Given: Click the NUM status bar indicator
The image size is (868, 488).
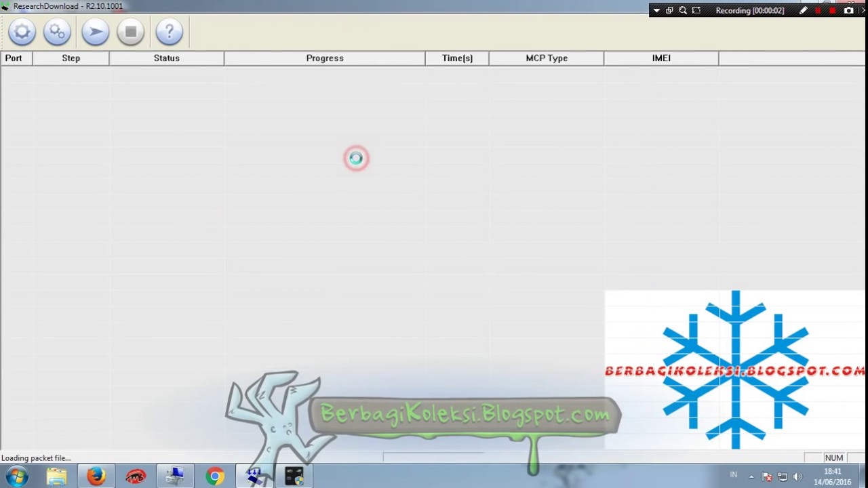Looking at the screenshot, I should (x=834, y=457).
